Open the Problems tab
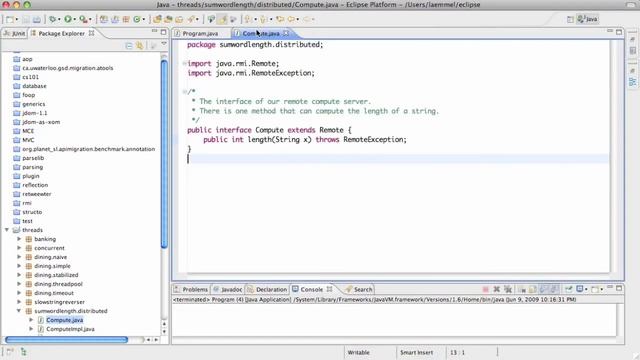The width and height of the screenshot is (640, 360). (191, 289)
